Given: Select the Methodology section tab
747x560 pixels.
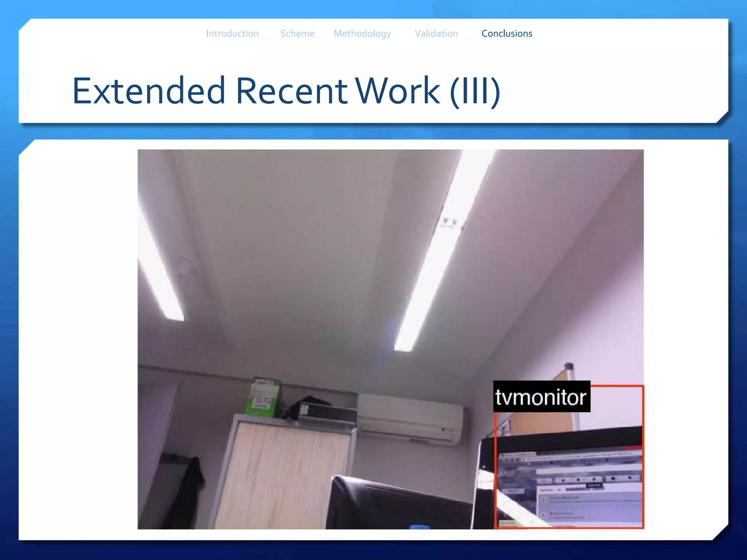Looking at the screenshot, I should click(x=363, y=34).
